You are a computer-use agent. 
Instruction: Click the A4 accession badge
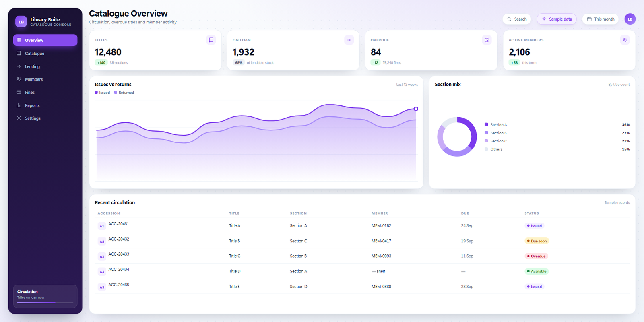(x=102, y=272)
